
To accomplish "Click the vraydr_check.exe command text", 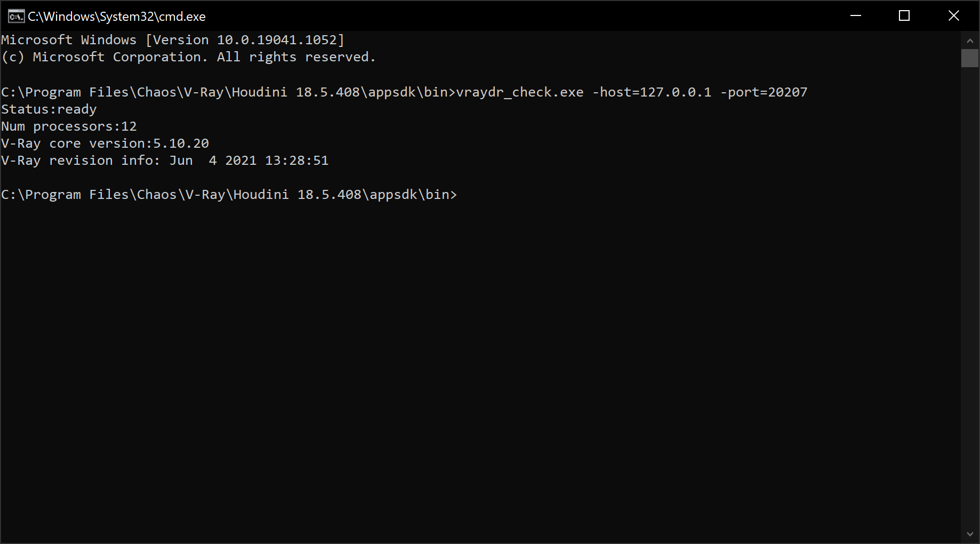I will pyautogui.click(x=520, y=92).
